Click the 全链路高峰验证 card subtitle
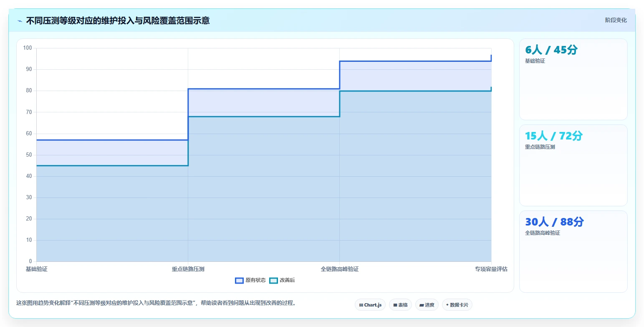Screen dimensions: 644x327 543,233
